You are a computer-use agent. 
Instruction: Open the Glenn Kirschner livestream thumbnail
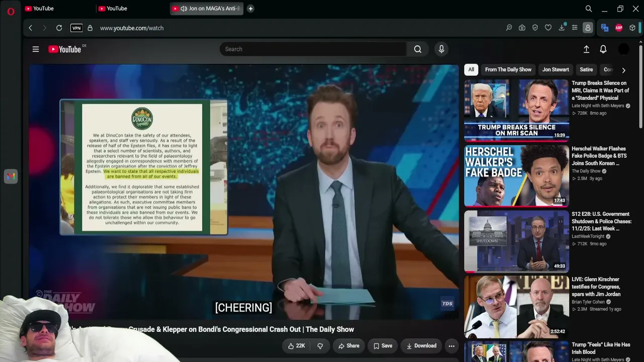(517, 307)
